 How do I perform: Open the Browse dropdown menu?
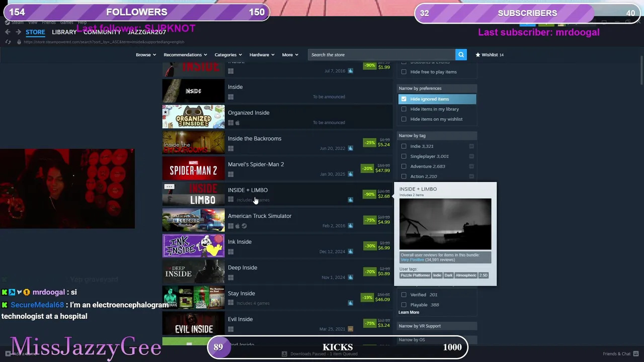coord(146,55)
